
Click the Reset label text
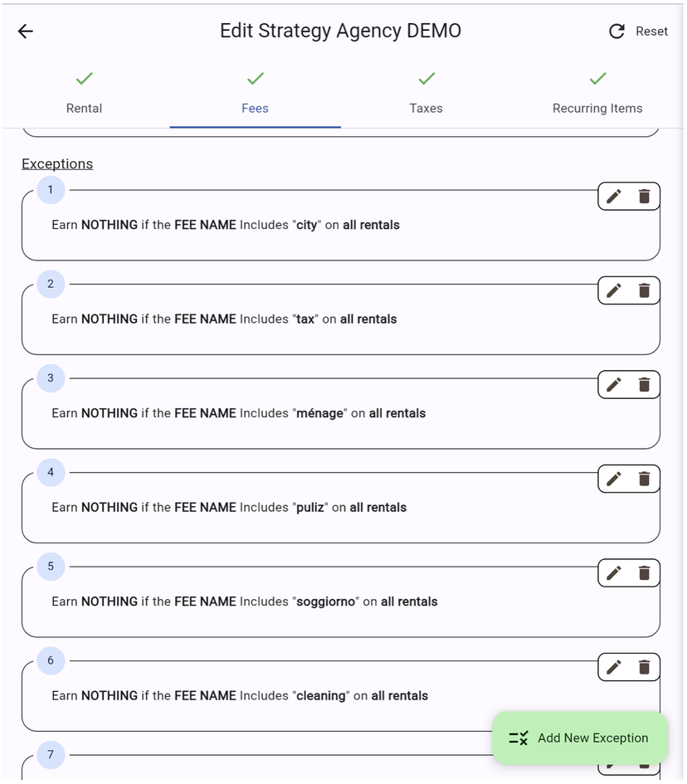pos(651,31)
